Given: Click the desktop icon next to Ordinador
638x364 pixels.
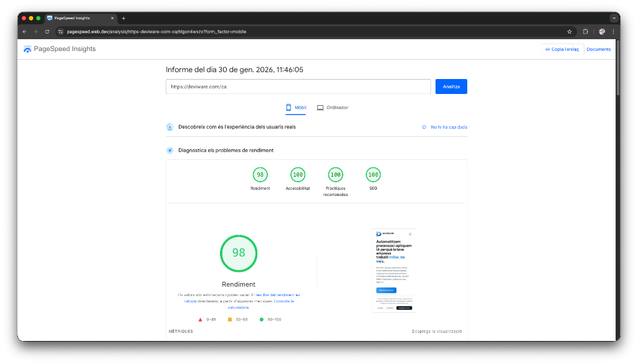Looking at the screenshot, I should coord(320,107).
